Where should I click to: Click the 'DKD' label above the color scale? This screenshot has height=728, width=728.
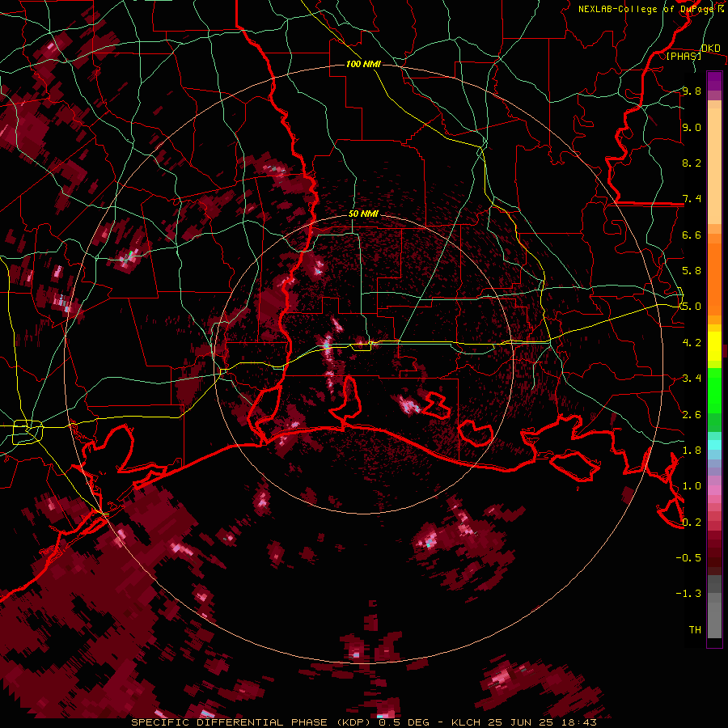pyautogui.click(x=711, y=49)
